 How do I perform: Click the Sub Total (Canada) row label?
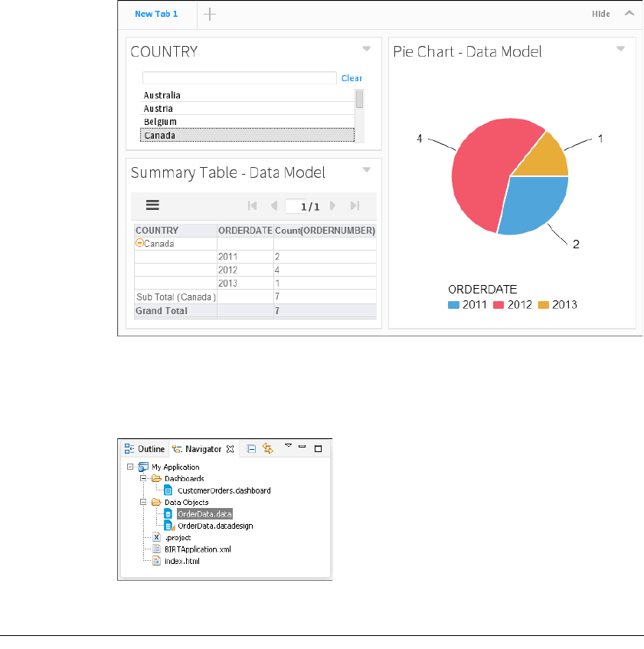(x=176, y=297)
